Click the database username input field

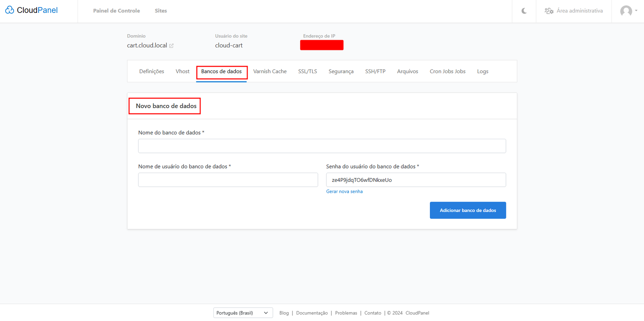[x=228, y=180]
